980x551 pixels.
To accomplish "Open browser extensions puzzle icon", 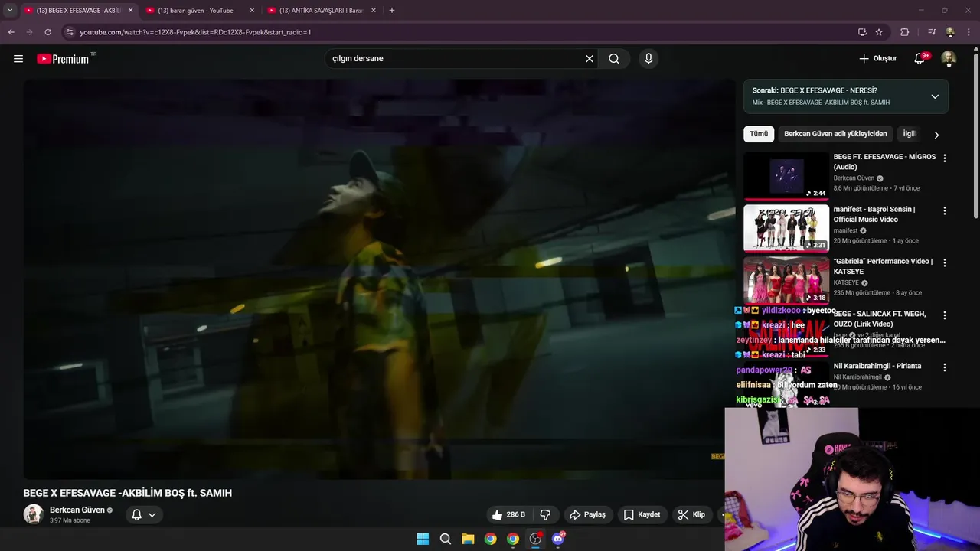I will (904, 32).
